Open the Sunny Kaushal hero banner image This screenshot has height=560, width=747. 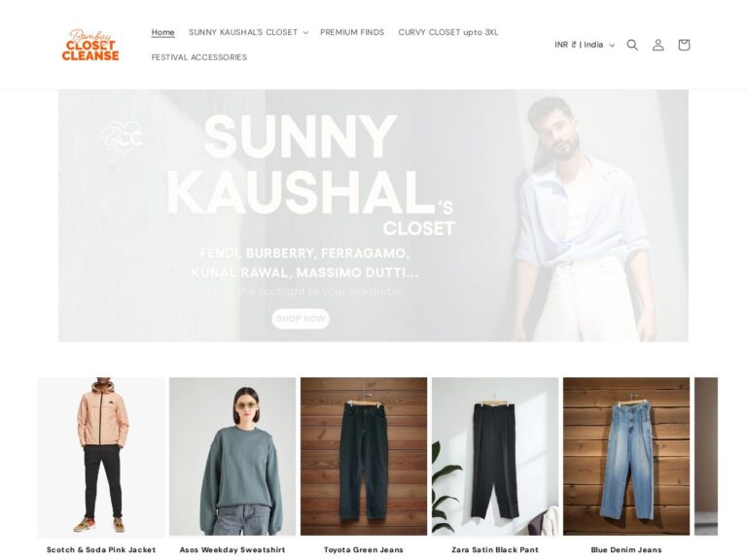(373, 216)
